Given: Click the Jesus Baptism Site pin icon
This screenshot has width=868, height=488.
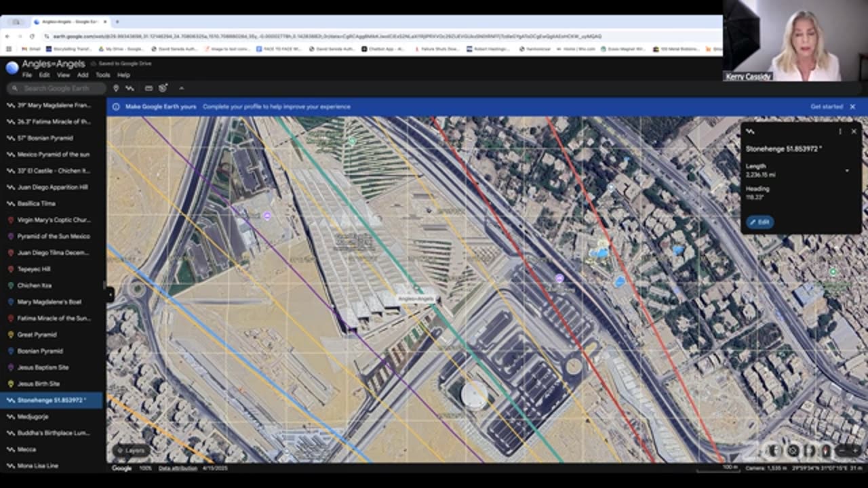Looking at the screenshot, I should click(10, 367).
